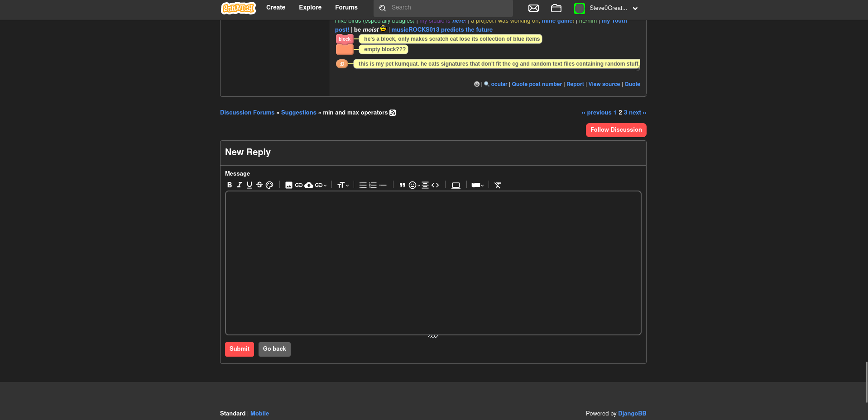Click the Go back button
Screen dimensions: 868x420
[x=274, y=349]
